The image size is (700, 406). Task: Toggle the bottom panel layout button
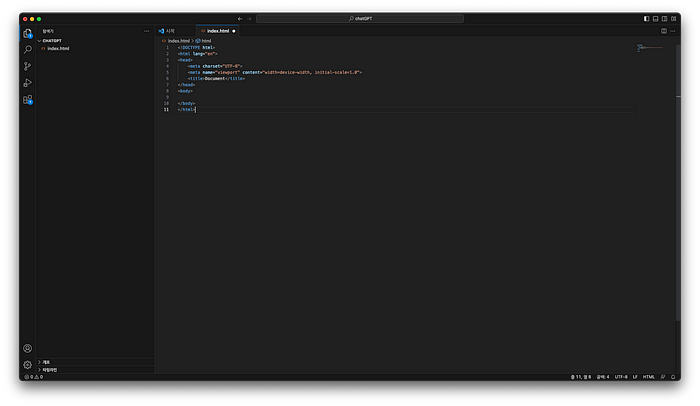click(x=655, y=18)
